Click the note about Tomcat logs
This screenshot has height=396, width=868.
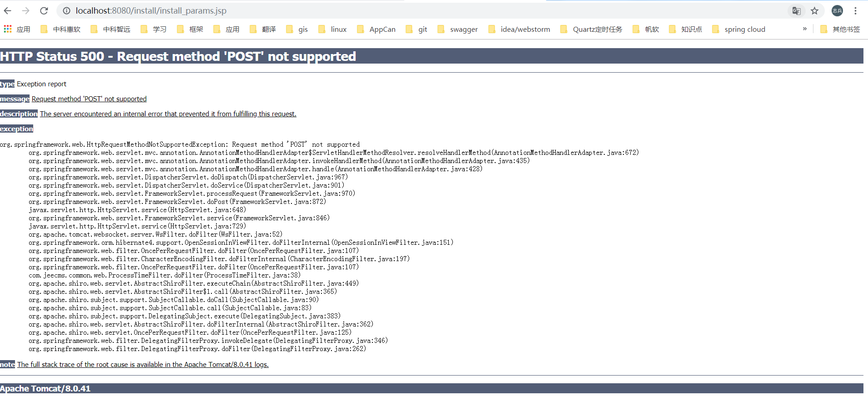tap(143, 365)
